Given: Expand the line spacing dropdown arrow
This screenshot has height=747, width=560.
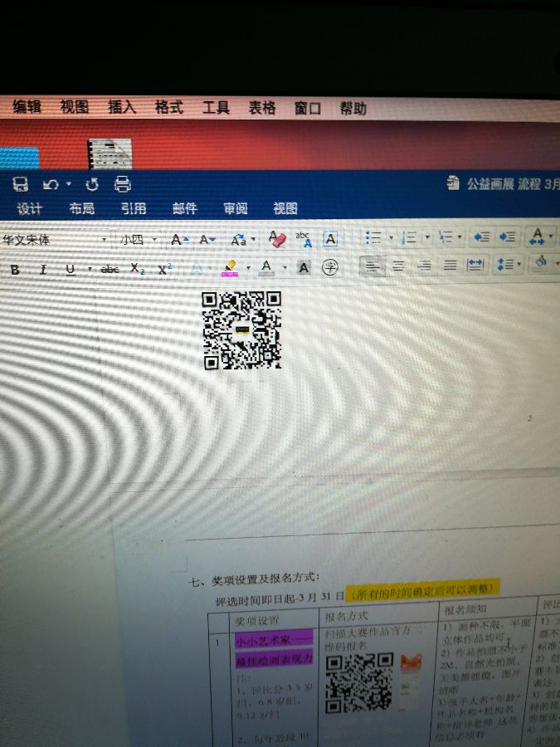Looking at the screenshot, I should [x=519, y=266].
